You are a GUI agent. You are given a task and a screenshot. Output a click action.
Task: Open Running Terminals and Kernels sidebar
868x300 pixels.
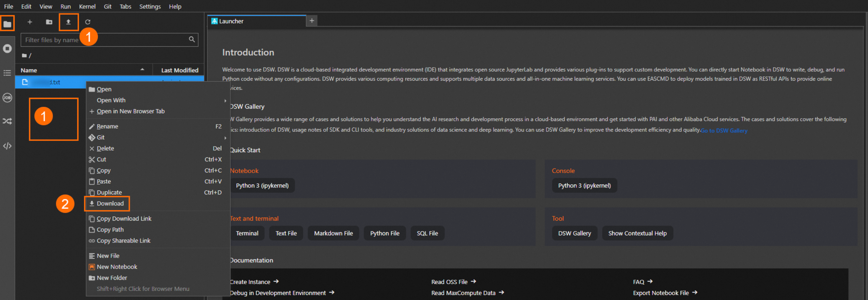[7, 49]
